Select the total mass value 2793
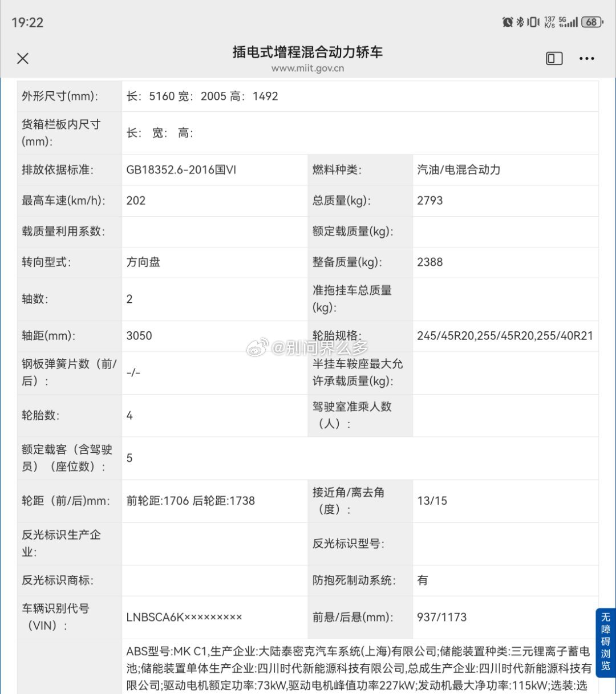Screen dimensions: 616x694 (x=430, y=200)
